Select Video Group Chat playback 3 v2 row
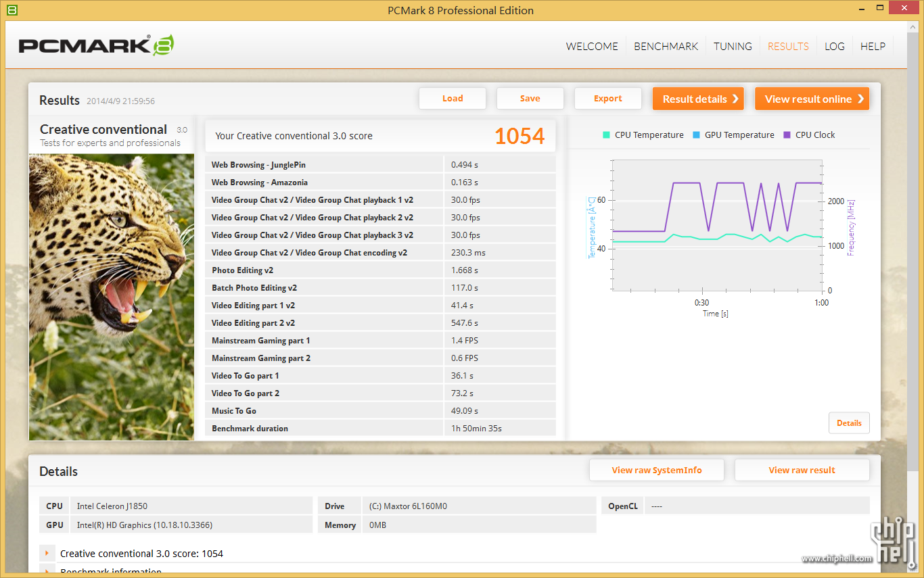This screenshot has height=578, width=924. (x=380, y=235)
